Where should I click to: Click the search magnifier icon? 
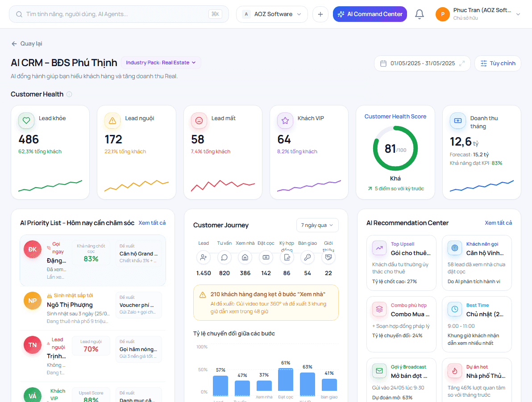(19, 14)
